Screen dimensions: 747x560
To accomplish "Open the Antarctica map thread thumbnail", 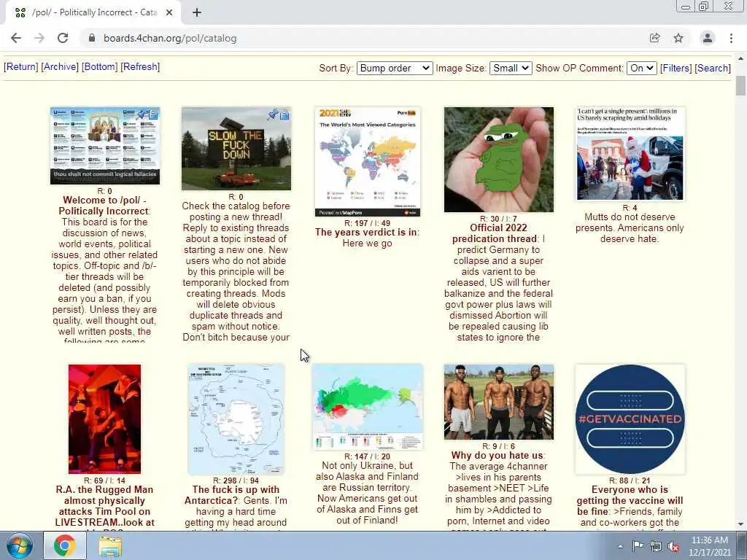I will pyautogui.click(x=236, y=419).
